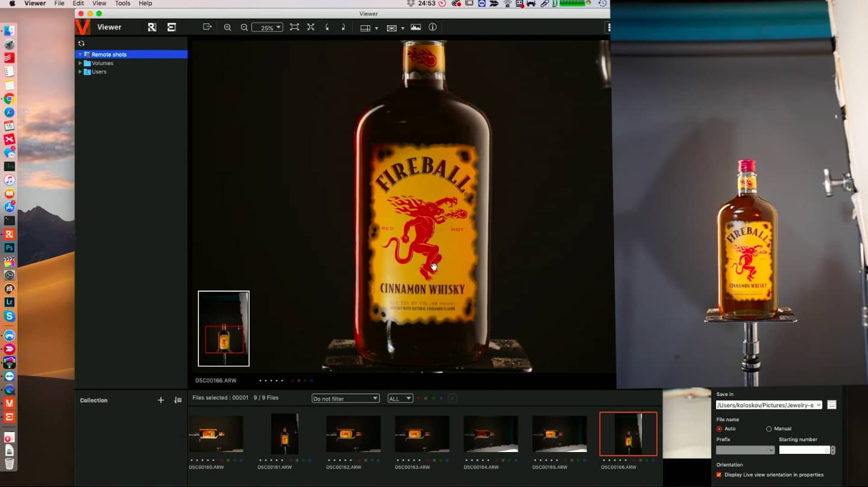
Task: Rotate image left with the toolbar icon
Action: point(327,27)
